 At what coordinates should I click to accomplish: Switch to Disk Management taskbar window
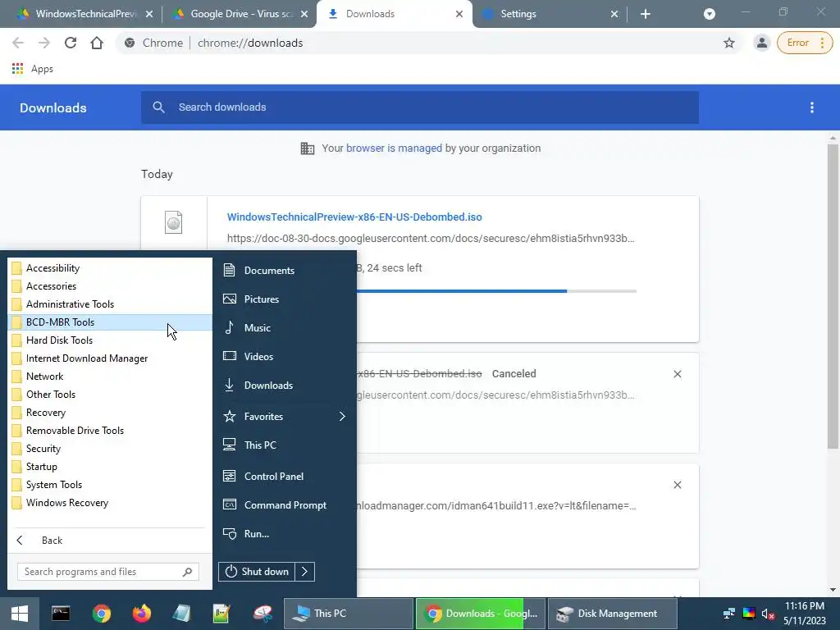click(x=612, y=614)
